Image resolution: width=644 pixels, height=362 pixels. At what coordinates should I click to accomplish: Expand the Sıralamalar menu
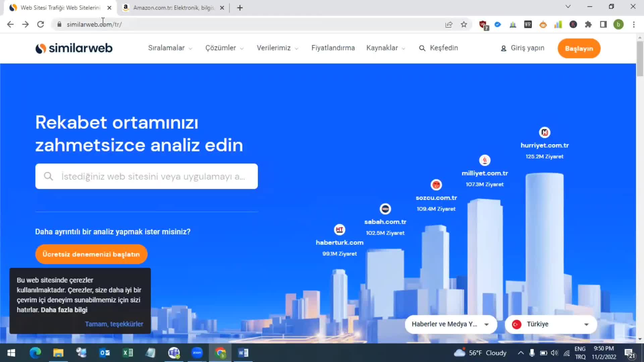170,48
